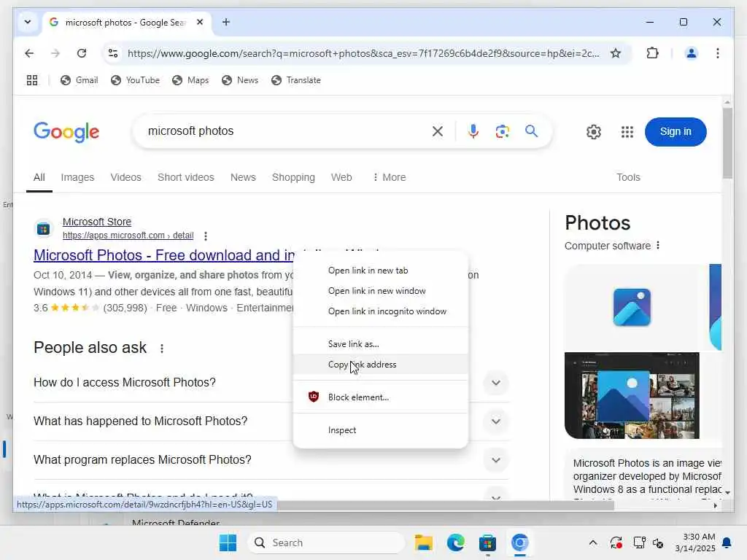The height and width of the screenshot is (560, 747).
Task: Expand What program replaces Microsoft Photos
Action: point(496,460)
